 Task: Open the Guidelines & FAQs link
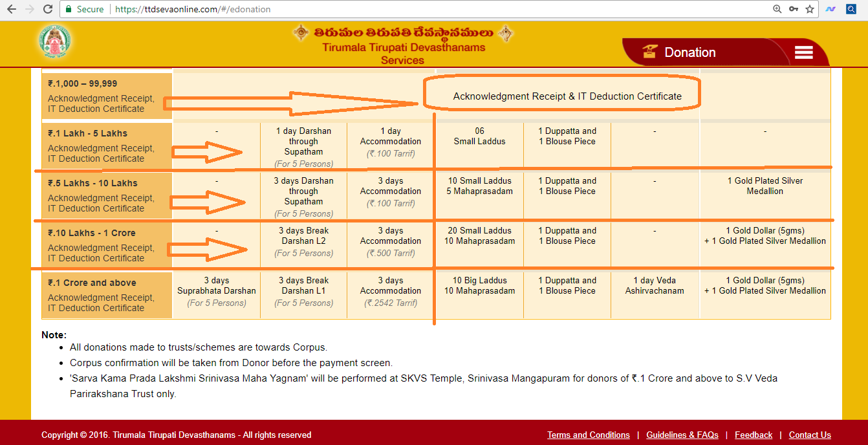(682, 435)
